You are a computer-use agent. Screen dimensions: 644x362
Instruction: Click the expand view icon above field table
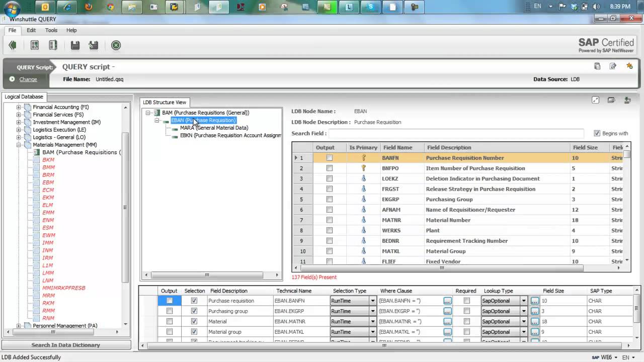(596, 100)
